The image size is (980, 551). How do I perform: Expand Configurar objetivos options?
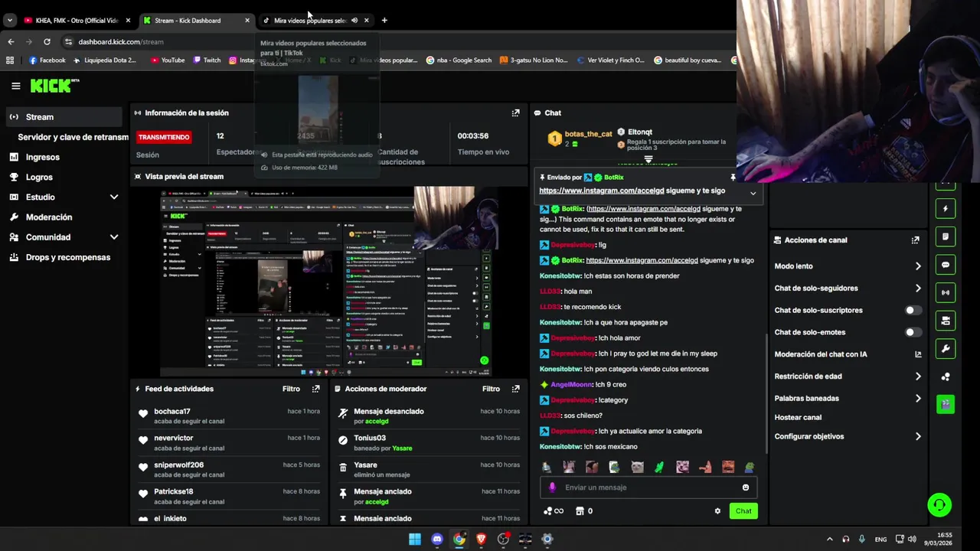tap(918, 437)
